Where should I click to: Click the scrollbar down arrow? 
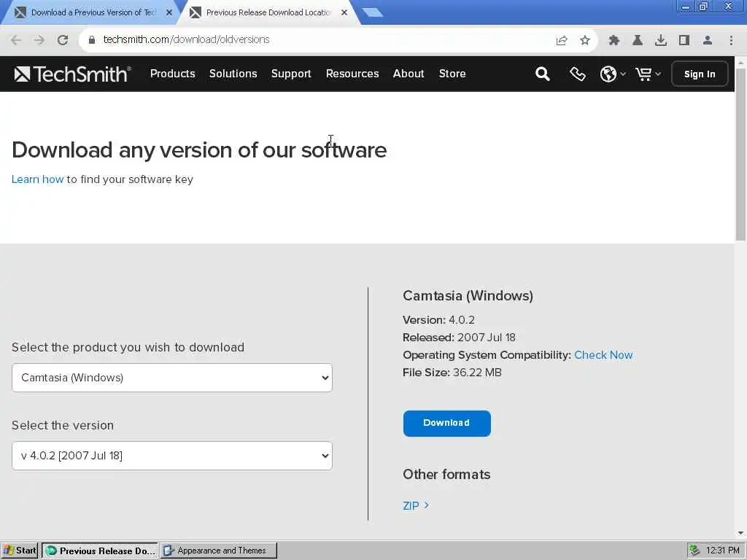741,533
